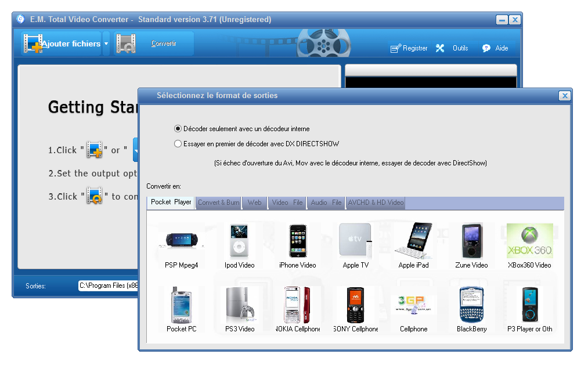
Task: Click the Outils crossed tools icon
Action: click(440, 48)
